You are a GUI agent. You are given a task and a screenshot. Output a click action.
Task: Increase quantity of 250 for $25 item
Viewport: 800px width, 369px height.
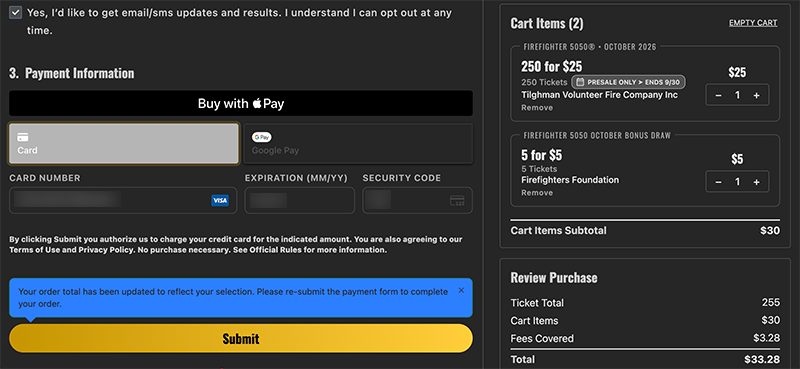pos(757,95)
